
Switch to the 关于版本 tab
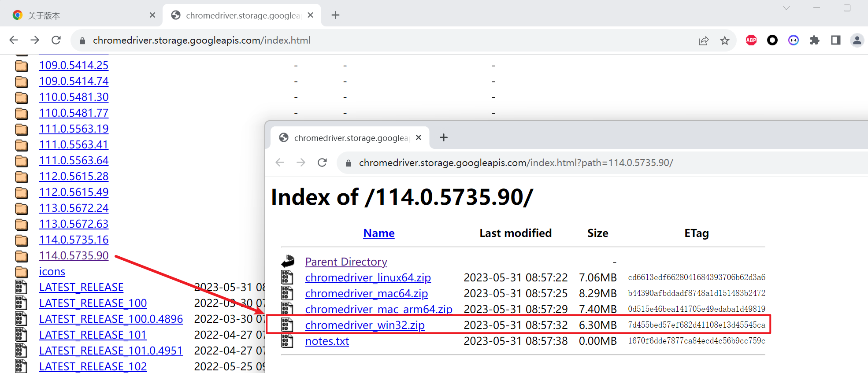tap(83, 15)
